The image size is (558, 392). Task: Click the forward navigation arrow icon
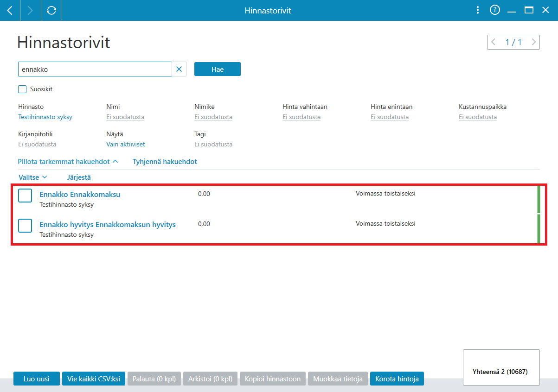point(31,10)
